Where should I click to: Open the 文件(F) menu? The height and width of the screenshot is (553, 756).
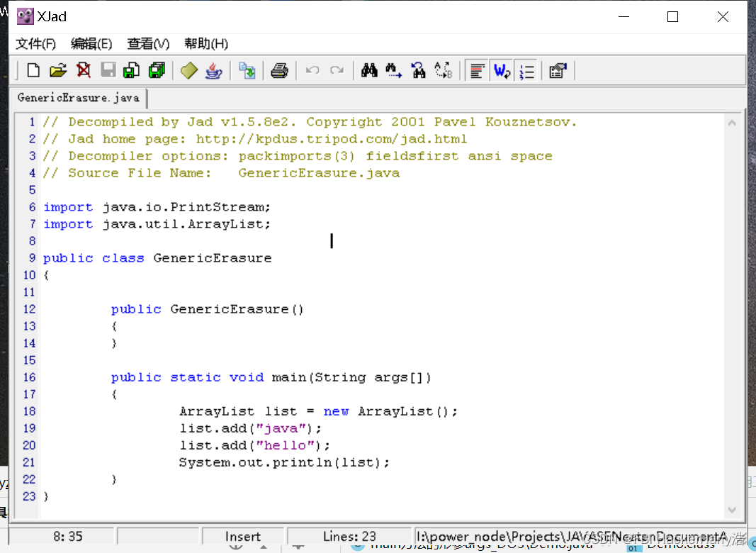click(x=35, y=44)
